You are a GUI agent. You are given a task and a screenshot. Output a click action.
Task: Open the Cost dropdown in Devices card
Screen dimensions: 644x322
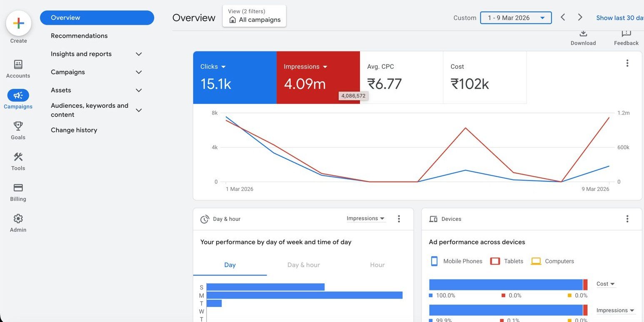pyautogui.click(x=605, y=284)
